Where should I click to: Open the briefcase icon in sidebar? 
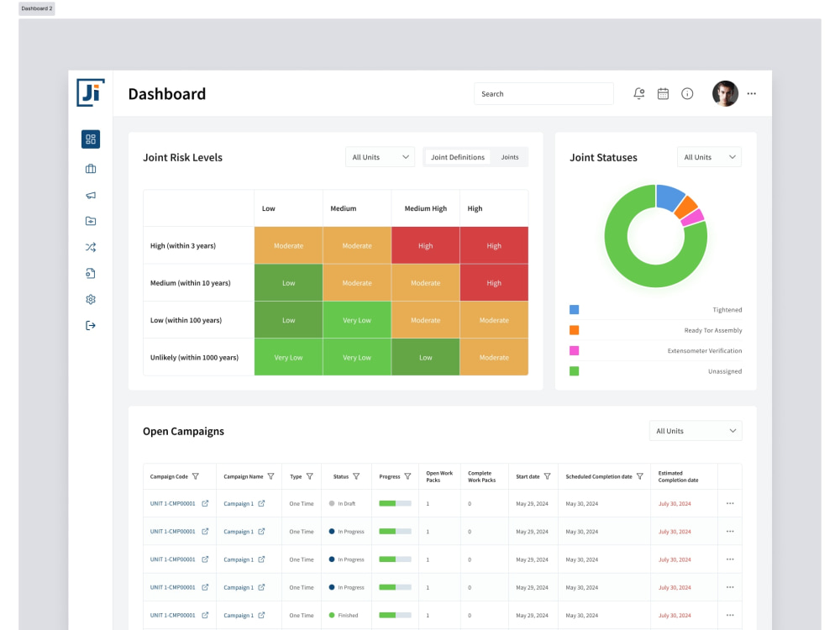[91, 169]
